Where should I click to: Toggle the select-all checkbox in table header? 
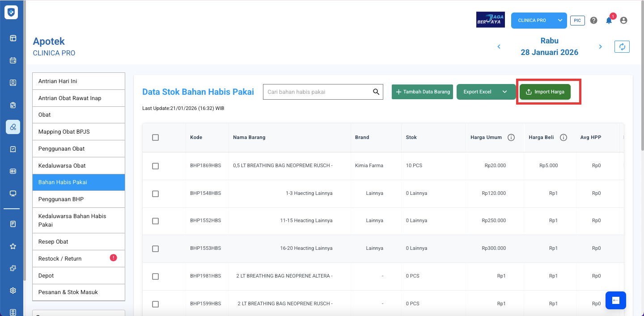(x=155, y=138)
